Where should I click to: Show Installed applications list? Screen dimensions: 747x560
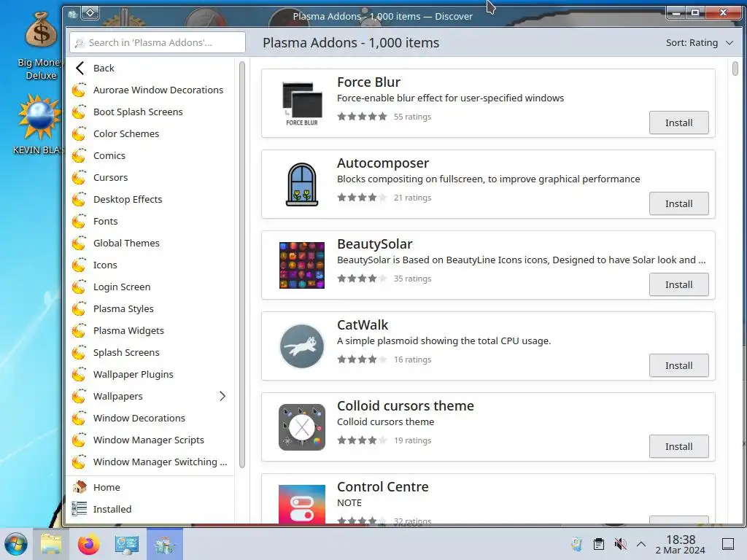150,509
